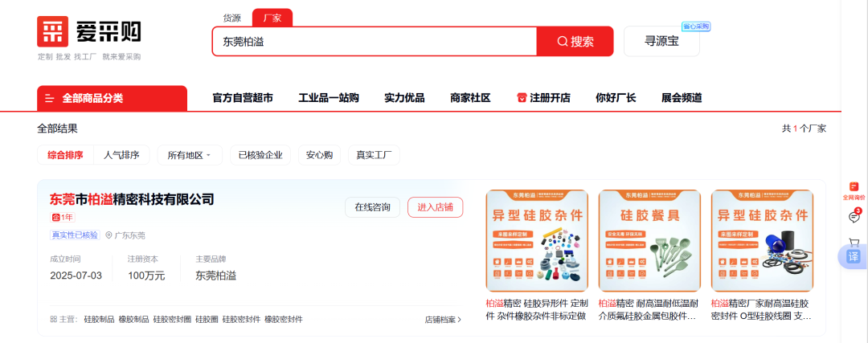Click the 1年 membership badge
Screen dimensions: 868x343
point(63,217)
